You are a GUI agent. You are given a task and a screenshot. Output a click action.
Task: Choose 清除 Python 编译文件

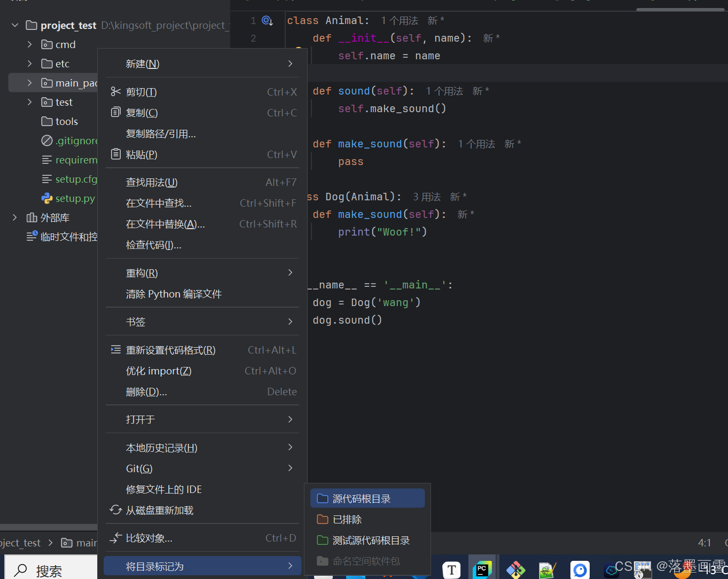tap(202, 294)
